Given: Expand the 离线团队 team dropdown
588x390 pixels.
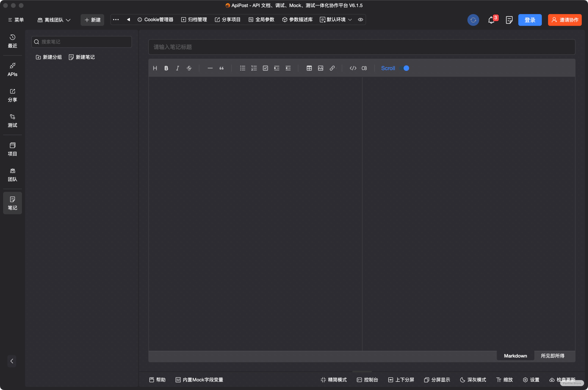Looking at the screenshot, I should tap(54, 20).
